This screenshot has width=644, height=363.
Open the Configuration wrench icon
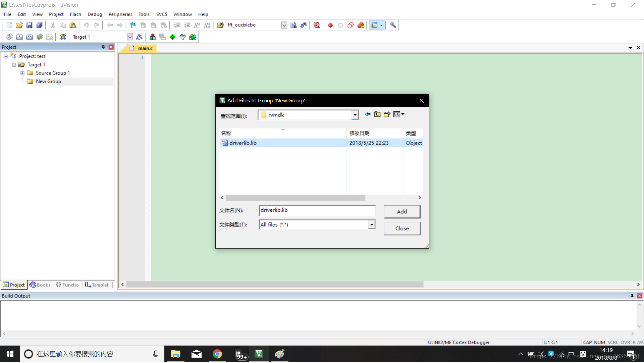click(x=393, y=25)
